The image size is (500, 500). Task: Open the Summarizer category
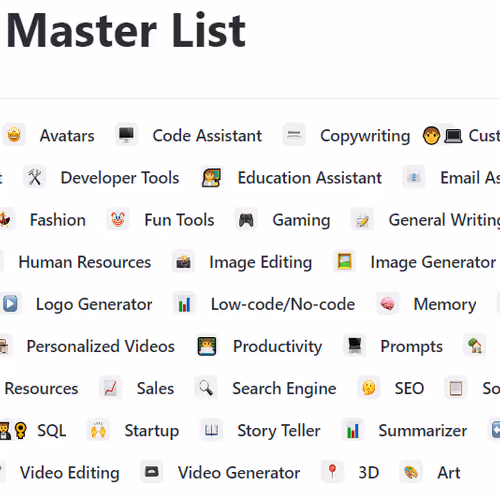coord(423,431)
